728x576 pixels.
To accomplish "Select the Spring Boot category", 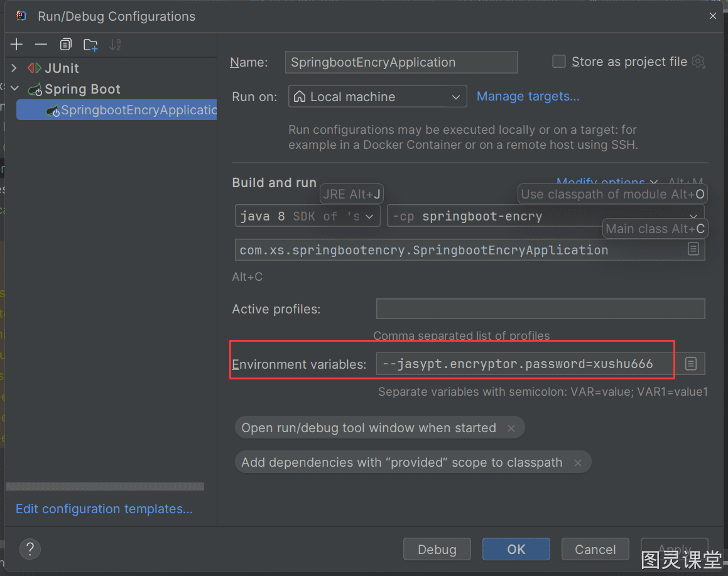I will 83,89.
